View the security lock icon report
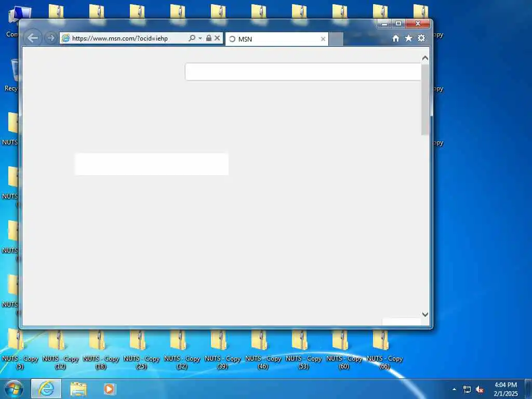This screenshot has height=399, width=532. pos(209,38)
